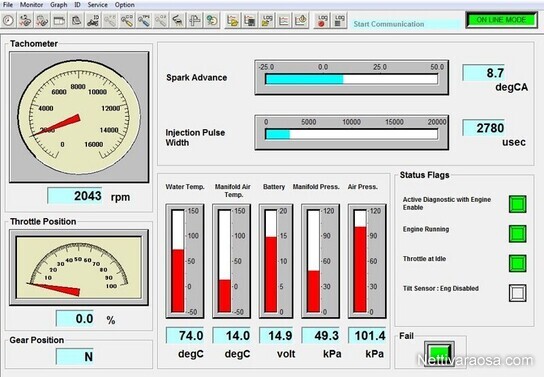
Task: Start LOG recording red dot icon
Action: (x=322, y=20)
